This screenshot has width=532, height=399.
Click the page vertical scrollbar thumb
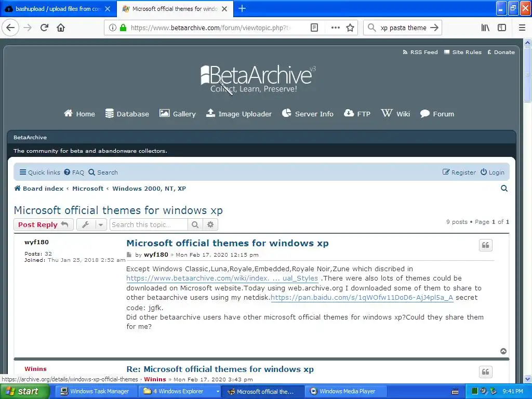(x=527, y=75)
